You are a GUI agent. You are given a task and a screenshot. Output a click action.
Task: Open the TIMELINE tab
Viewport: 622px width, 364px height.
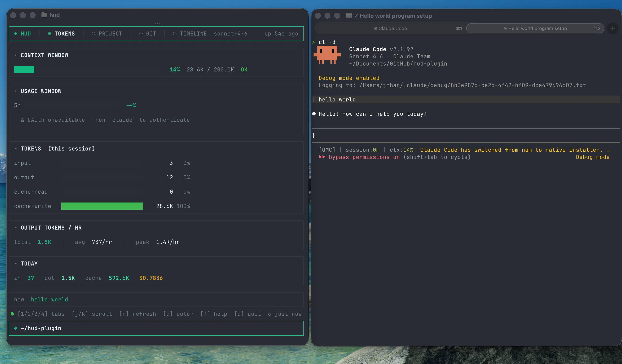pos(190,34)
